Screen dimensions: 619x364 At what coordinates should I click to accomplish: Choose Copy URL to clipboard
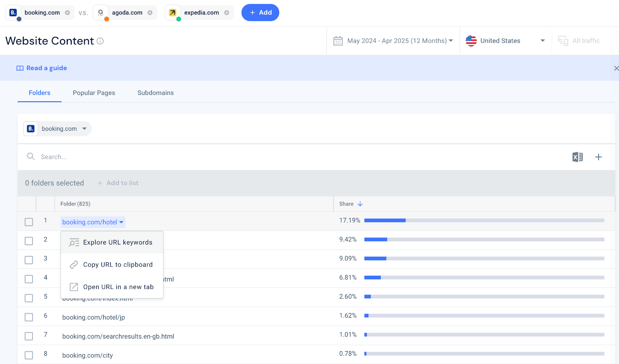[x=112, y=265]
